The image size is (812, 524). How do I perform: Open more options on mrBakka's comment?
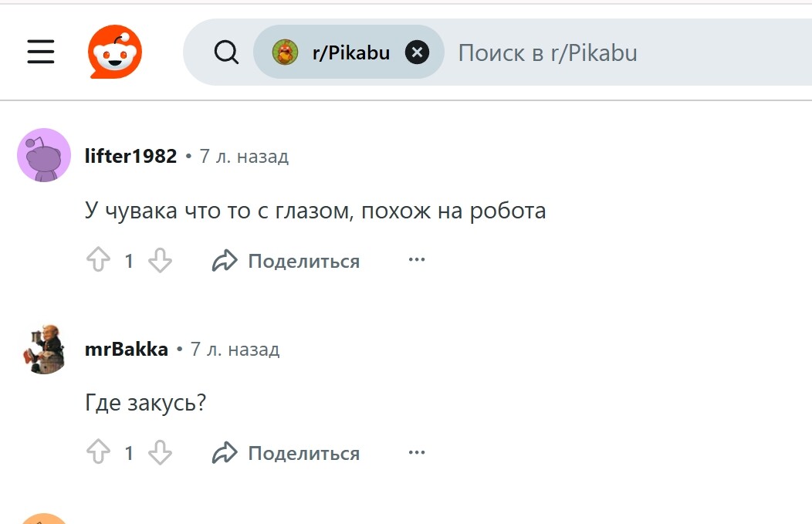[417, 452]
